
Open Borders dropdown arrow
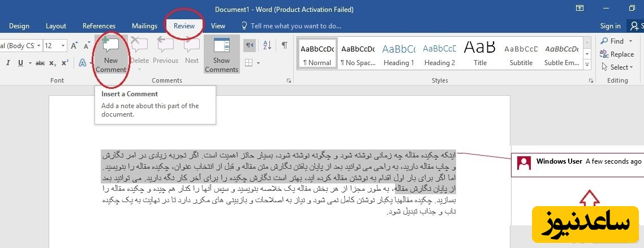point(258,63)
